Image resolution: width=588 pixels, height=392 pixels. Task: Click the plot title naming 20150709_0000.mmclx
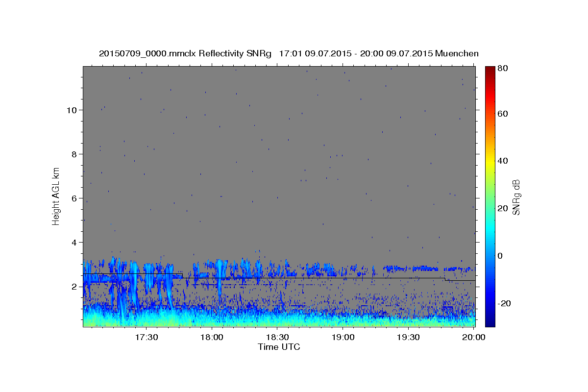tap(289, 53)
